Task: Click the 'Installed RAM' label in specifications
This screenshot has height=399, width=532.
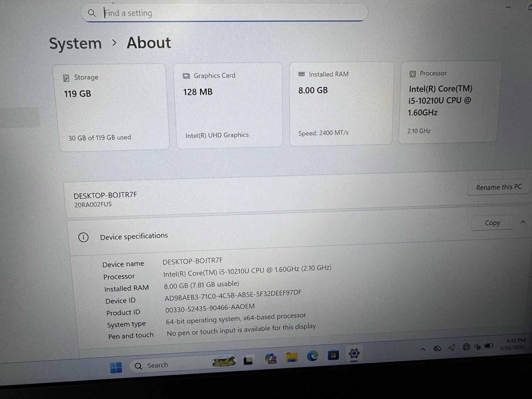Action: click(x=127, y=288)
